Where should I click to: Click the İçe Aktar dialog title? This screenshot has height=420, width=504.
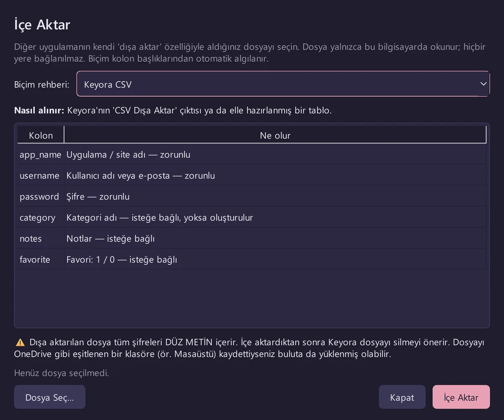pyautogui.click(x=42, y=25)
